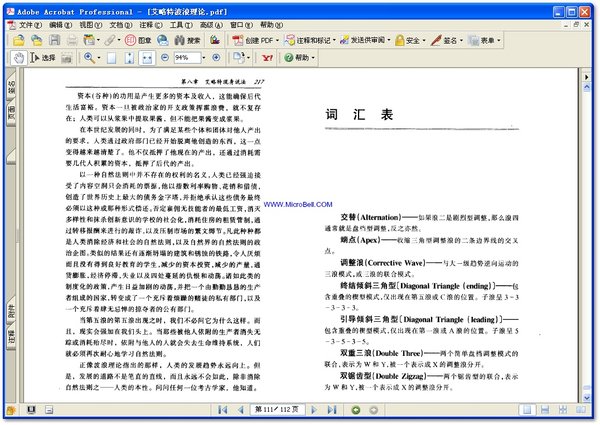Go to the previous page

[x=241, y=410]
